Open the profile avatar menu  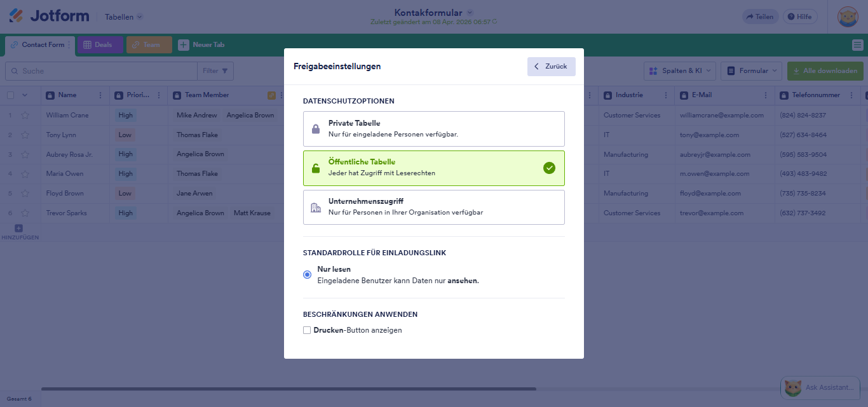click(x=848, y=17)
